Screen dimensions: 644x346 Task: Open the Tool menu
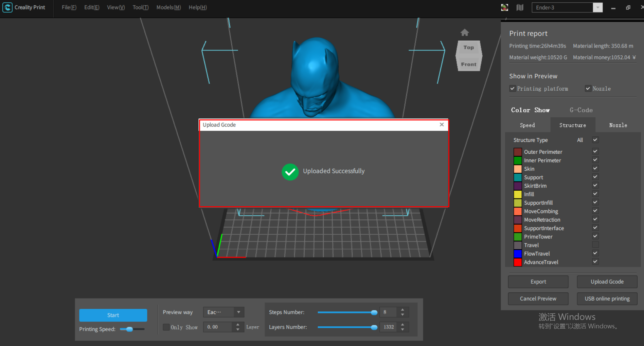pyautogui.click(x=140, y=7)
